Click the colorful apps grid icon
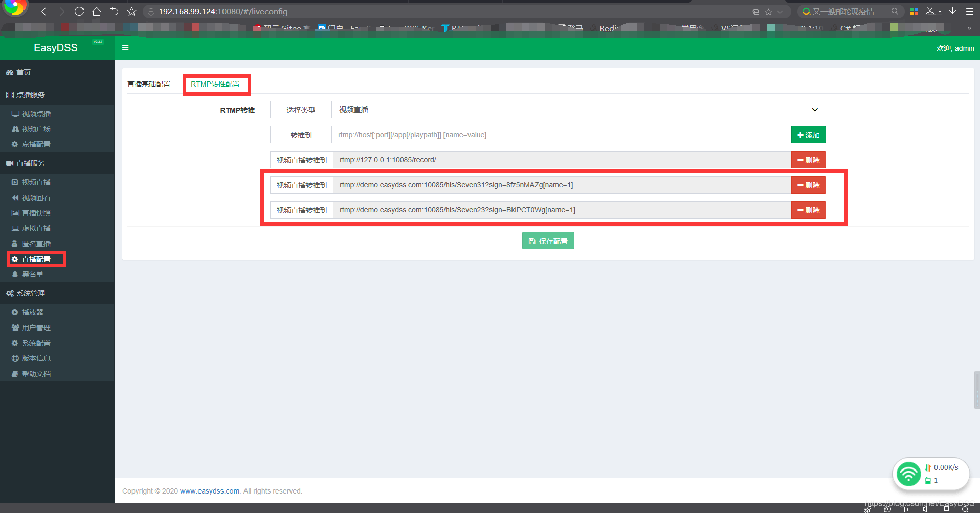 (914, 11)
